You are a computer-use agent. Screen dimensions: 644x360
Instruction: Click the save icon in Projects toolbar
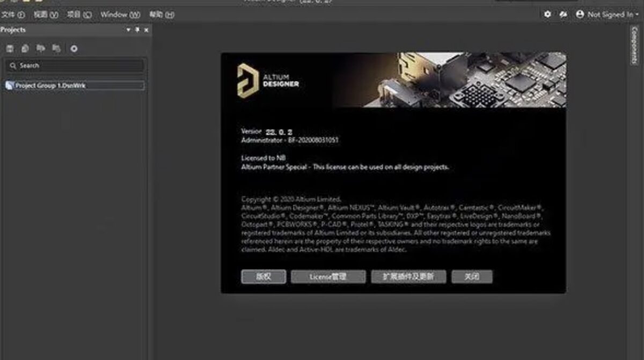click(10, 49)
